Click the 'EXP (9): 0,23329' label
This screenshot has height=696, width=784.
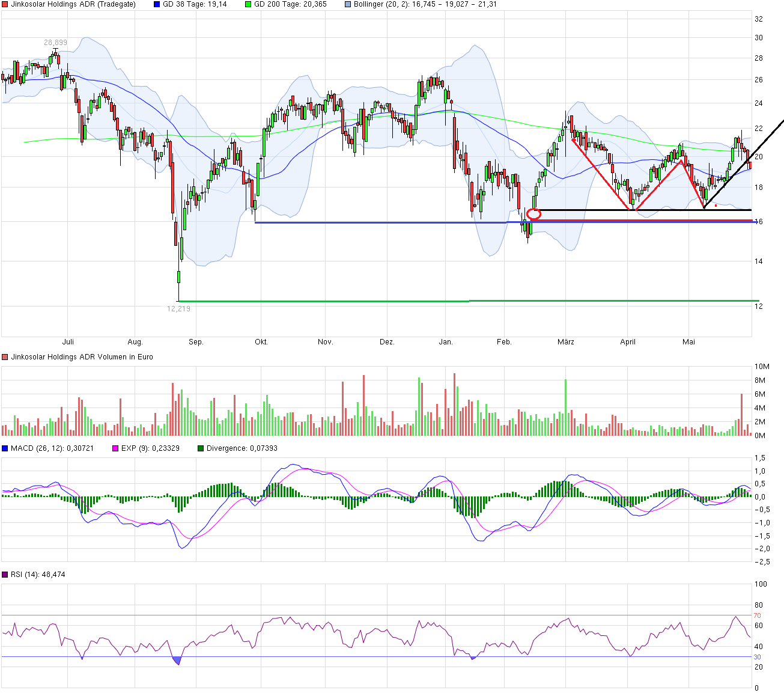pos(150,448)
